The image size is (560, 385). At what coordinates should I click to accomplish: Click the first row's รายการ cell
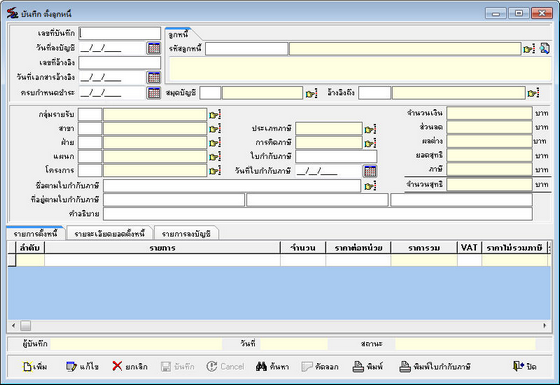pos(162,260)
